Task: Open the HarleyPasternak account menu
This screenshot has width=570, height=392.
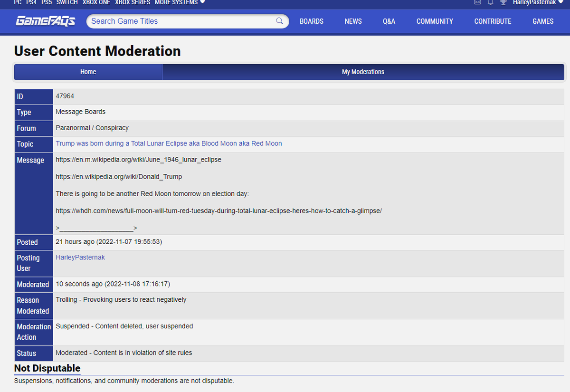Action: pyautogui.click(x=538, y=2)
